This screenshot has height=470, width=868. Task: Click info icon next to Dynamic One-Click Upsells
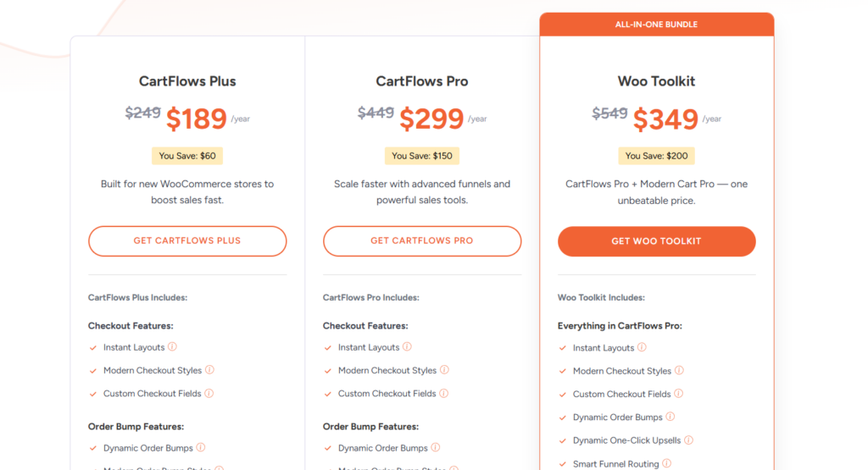[x=688, y=440]
